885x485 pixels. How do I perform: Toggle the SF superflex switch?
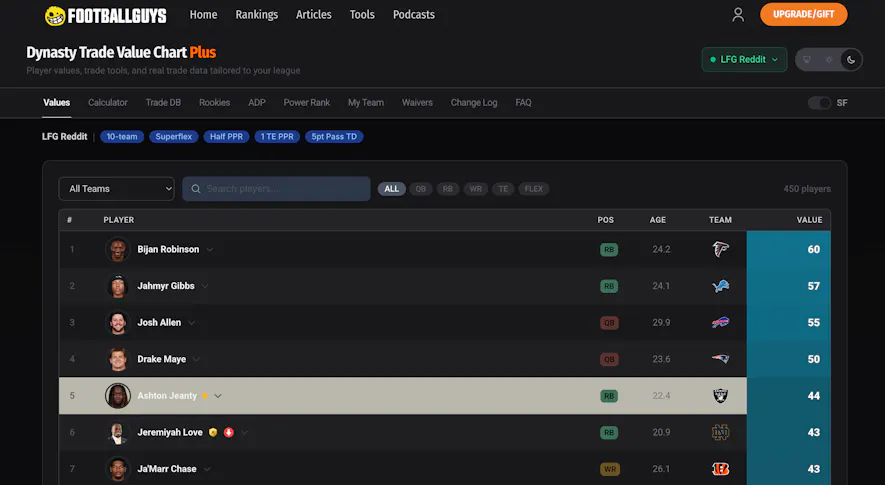coord(819,103)
